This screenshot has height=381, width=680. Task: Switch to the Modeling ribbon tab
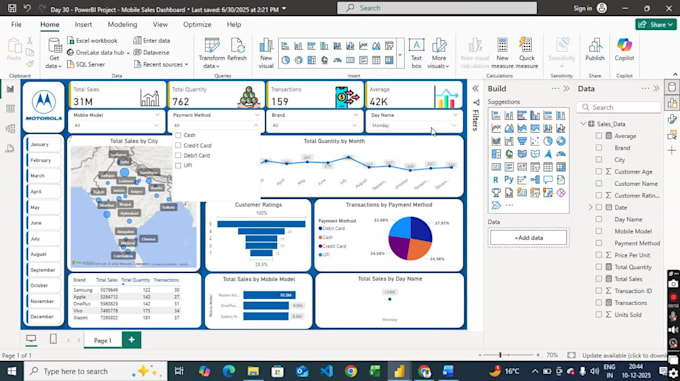point(122,25)
